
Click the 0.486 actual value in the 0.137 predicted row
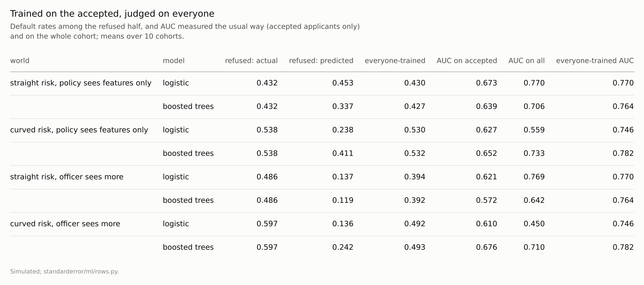(x=267, y=177)
